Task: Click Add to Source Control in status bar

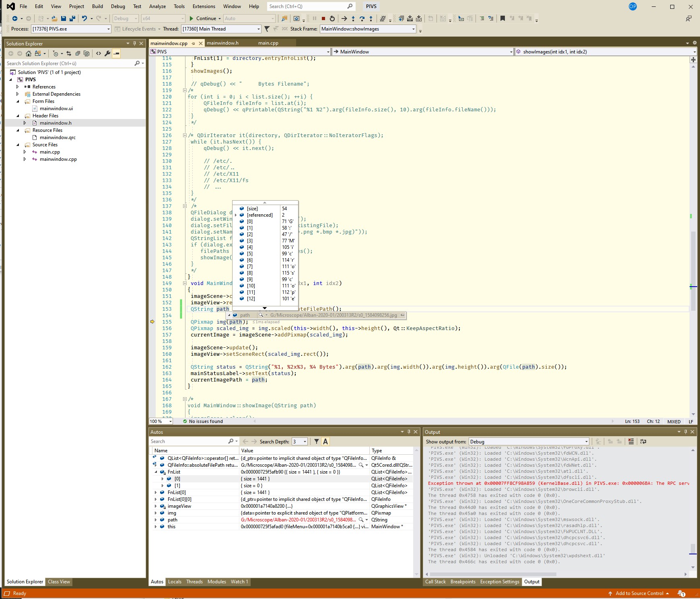Action: coord(639,593)
